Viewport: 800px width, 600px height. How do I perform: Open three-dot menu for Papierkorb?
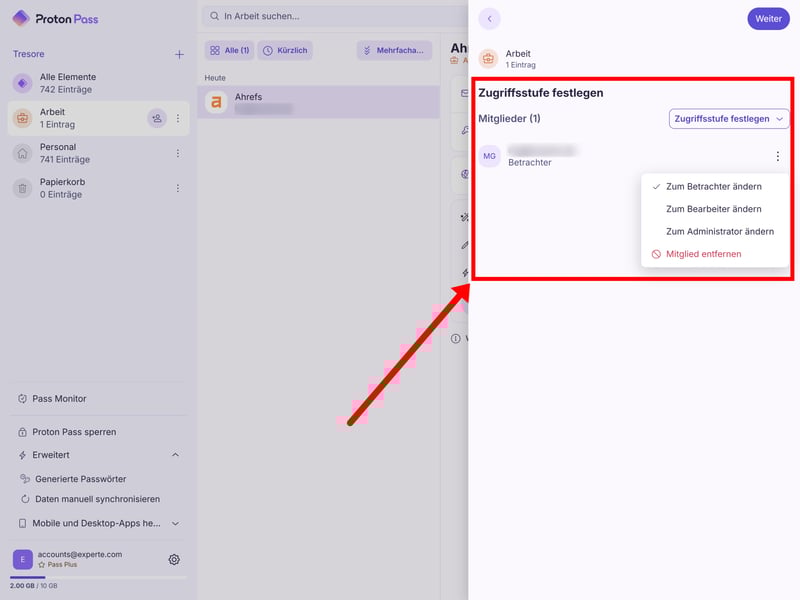178,188
